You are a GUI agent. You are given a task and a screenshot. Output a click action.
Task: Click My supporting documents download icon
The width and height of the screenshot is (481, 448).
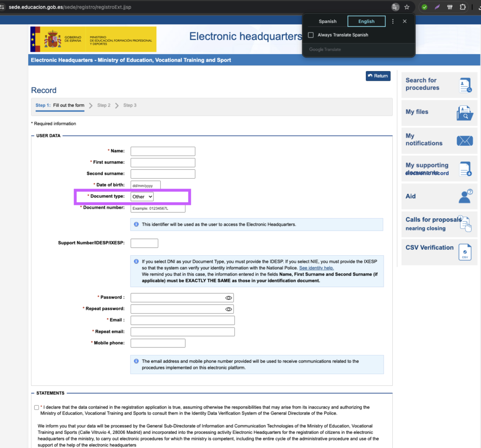[465, 169]
